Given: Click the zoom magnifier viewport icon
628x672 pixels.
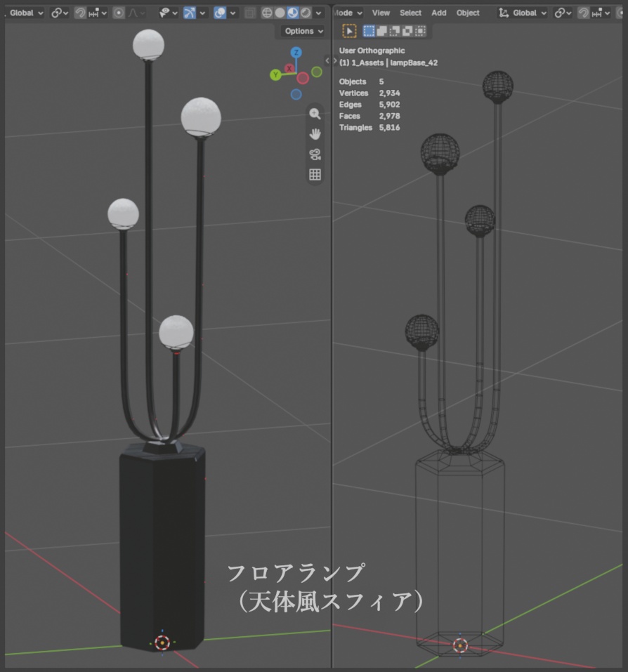Looking at the screenshot, I should click(315, 114).
